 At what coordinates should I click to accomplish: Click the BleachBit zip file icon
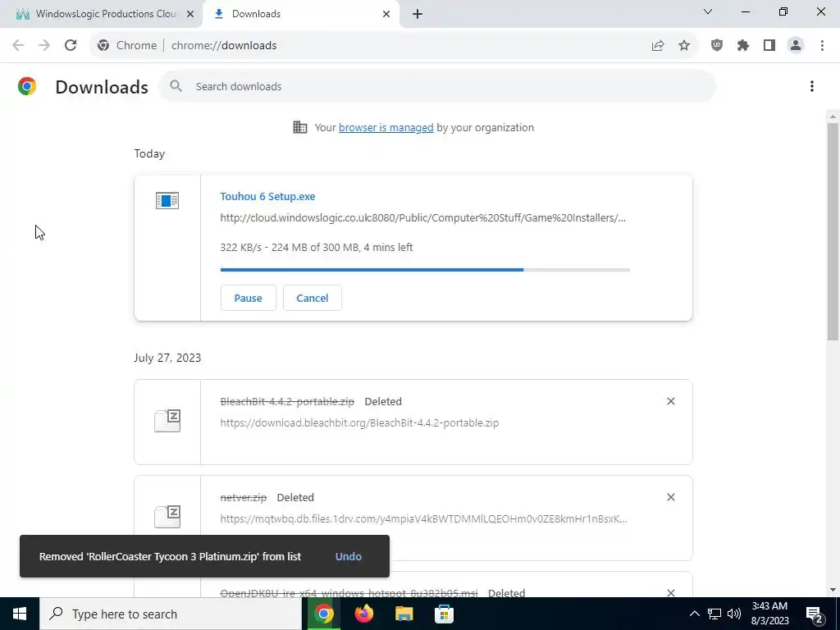[167, 421]
